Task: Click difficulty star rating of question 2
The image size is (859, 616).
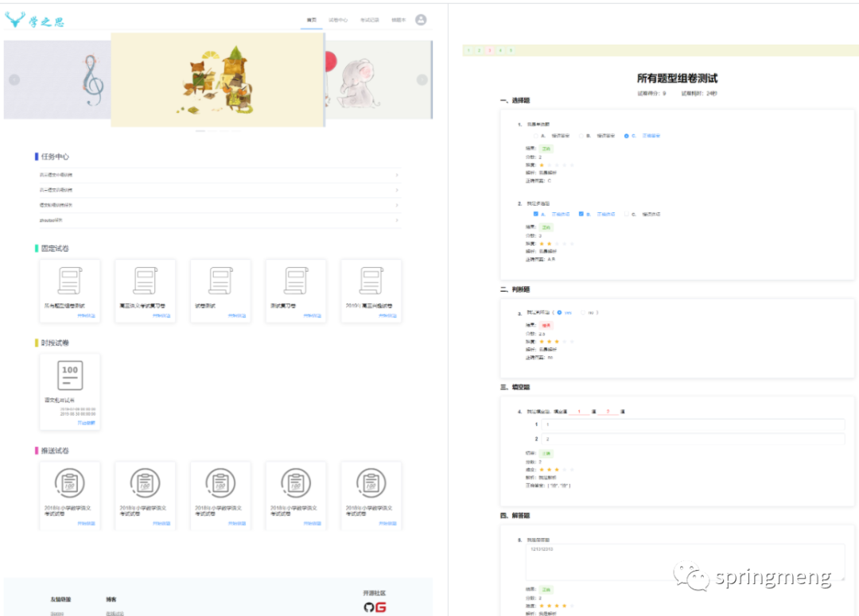Action: pyautogui.click(x=557, y=244)
